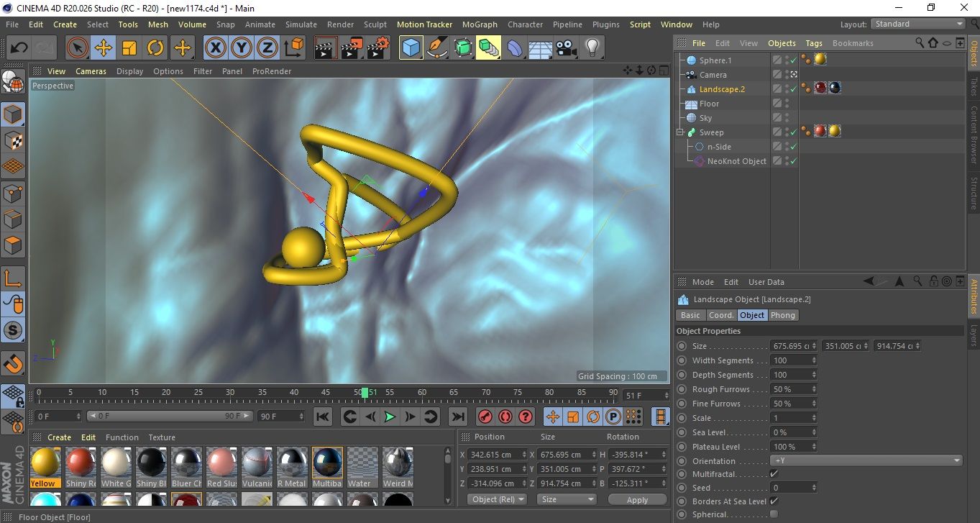
Task: Activate the Rotate tool
Action: pyautogui.click(x=155, y=48)
